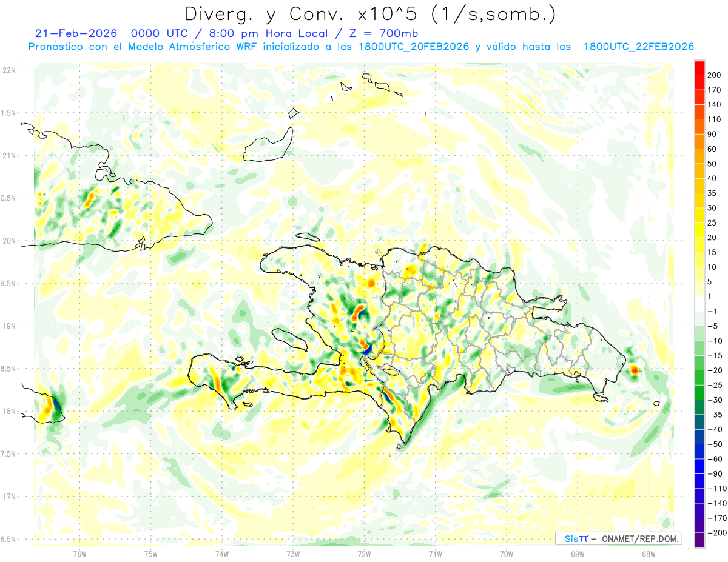Click the "1800UTC_20FEB2026" initialization time
This screenshot has height=562, width=728.
(x=414, y=47)
